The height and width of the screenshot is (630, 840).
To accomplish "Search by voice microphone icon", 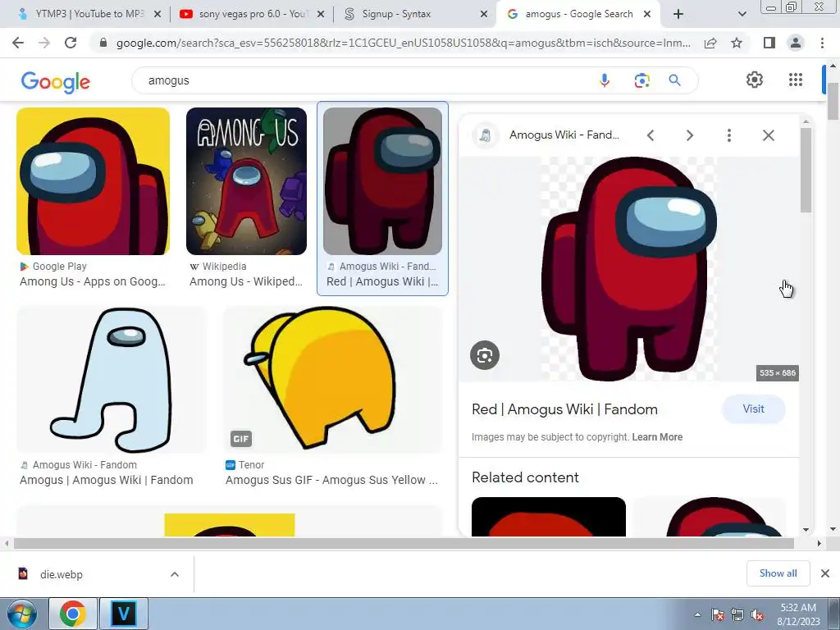I will (x=605, y=80).
